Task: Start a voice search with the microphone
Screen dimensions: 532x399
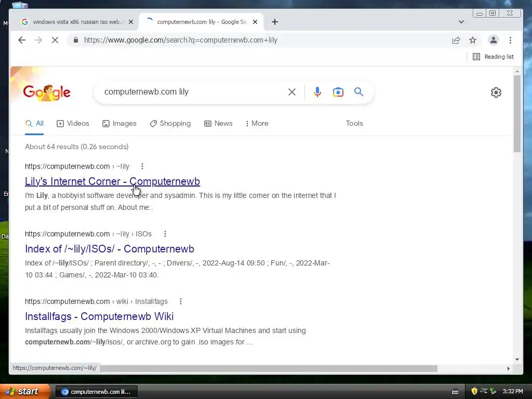Action: pos(317,92)
